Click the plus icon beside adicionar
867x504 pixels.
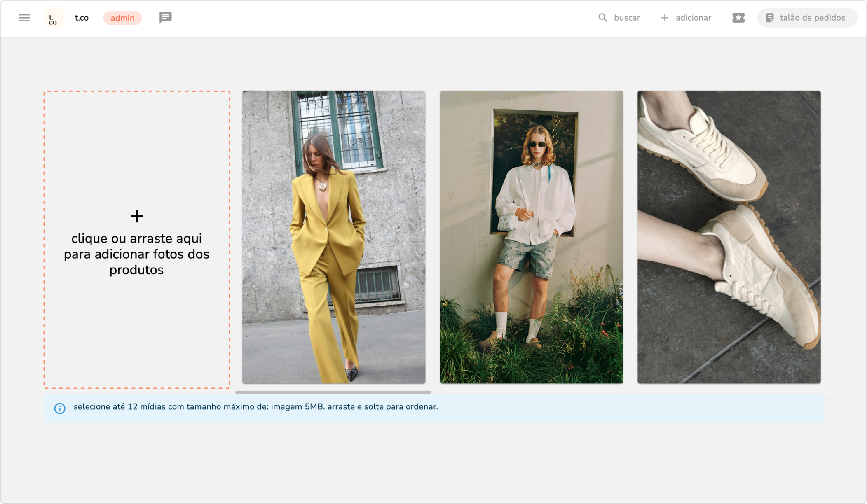pos(664,18)
